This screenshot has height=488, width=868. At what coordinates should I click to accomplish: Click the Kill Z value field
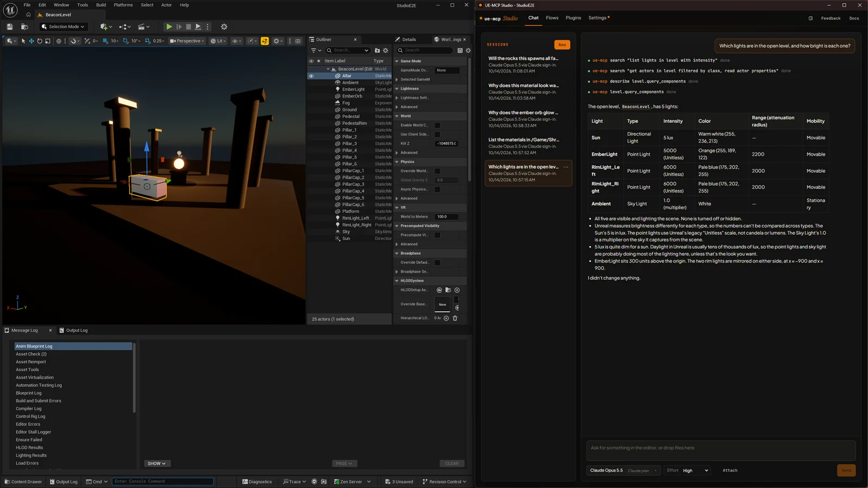click(447, 144)
